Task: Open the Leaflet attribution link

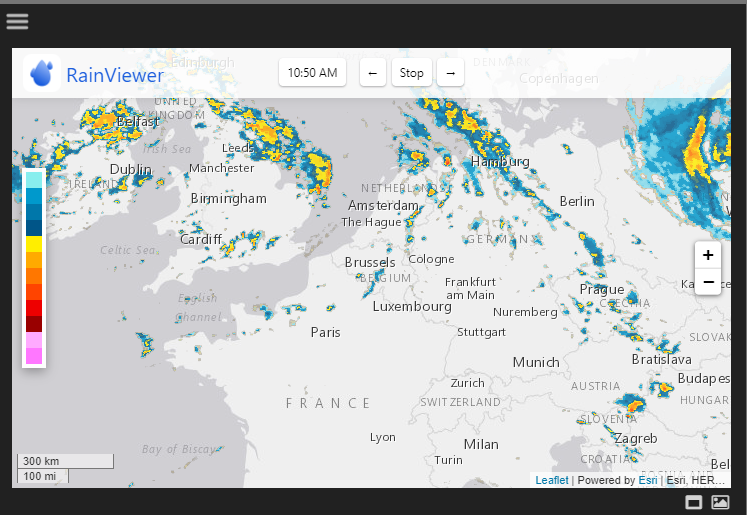Action: [x=552, y=480]
